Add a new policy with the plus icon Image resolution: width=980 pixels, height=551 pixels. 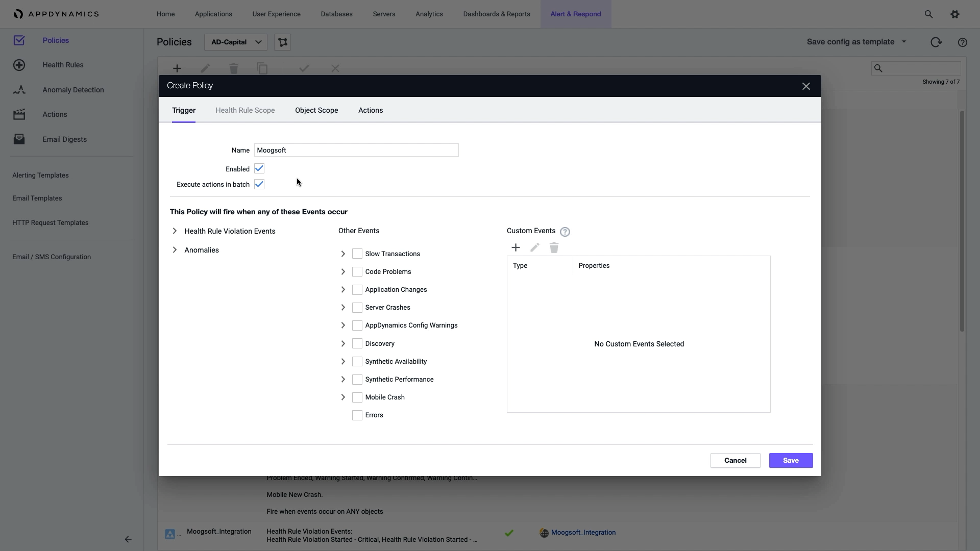click(x=177, y=68)
